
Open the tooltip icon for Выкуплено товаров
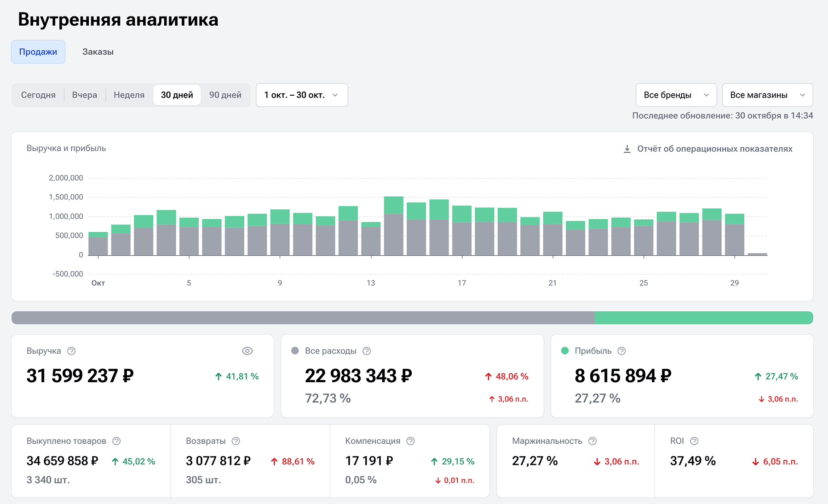click(117, 441)
